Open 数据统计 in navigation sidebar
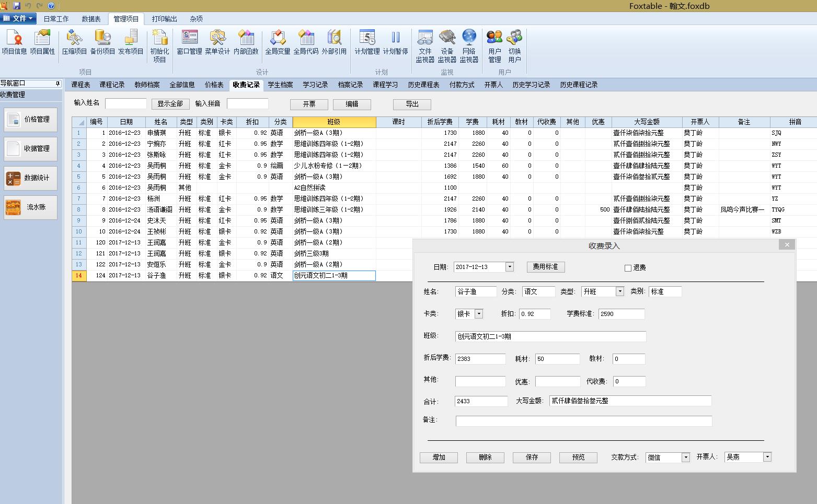 [30, 178]
